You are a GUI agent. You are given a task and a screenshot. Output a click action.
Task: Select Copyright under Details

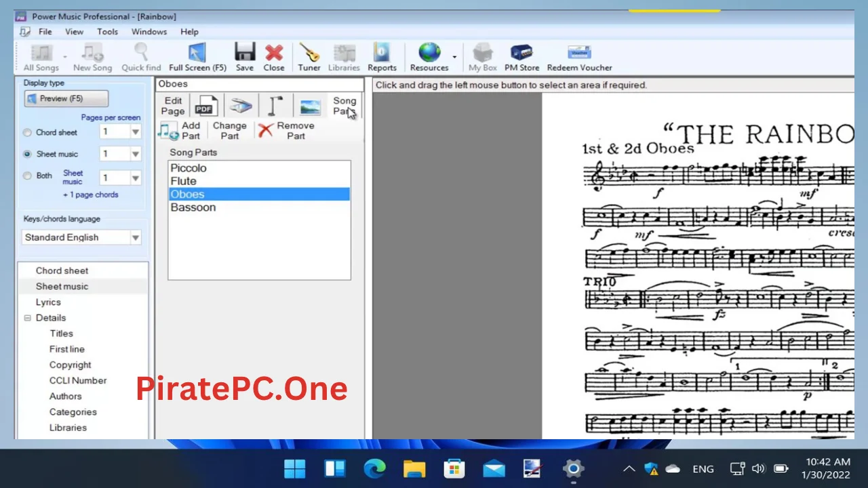coord(70,365)
